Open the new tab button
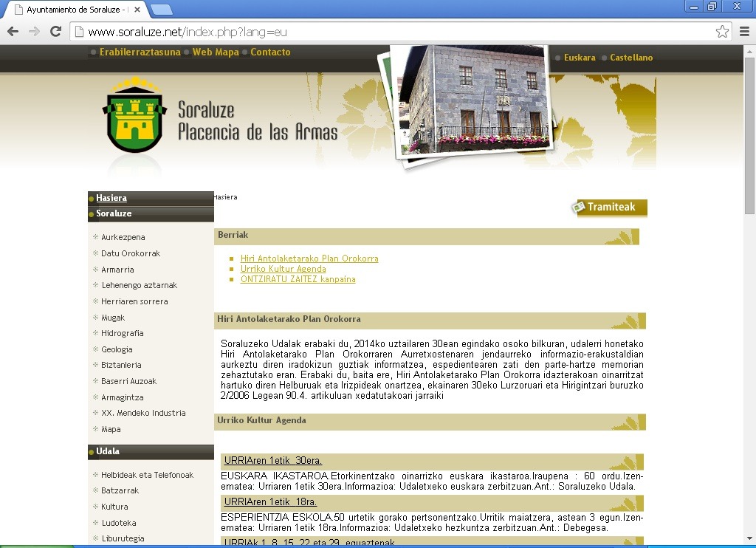Screen dimensions: 756x548 [162, 10]
